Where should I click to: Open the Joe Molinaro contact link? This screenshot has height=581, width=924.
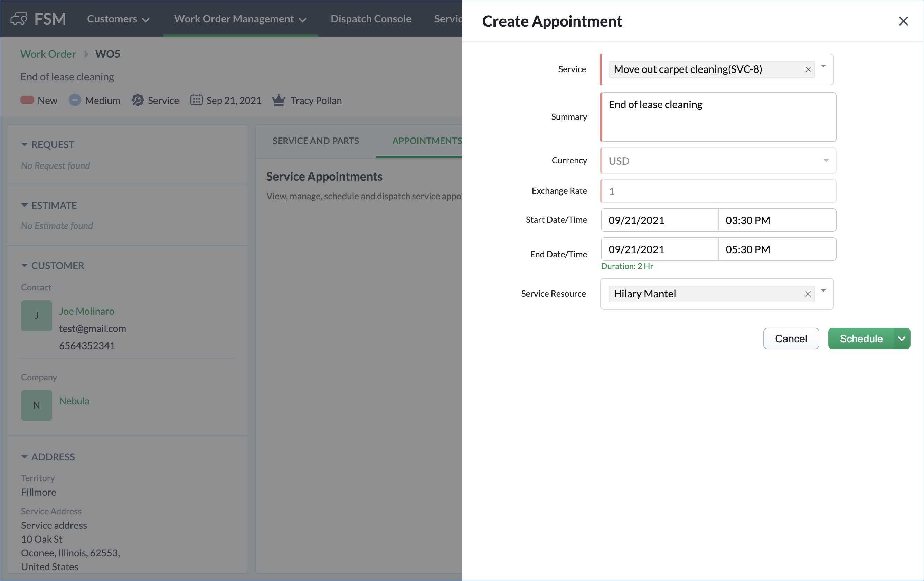tap(87, 311)
